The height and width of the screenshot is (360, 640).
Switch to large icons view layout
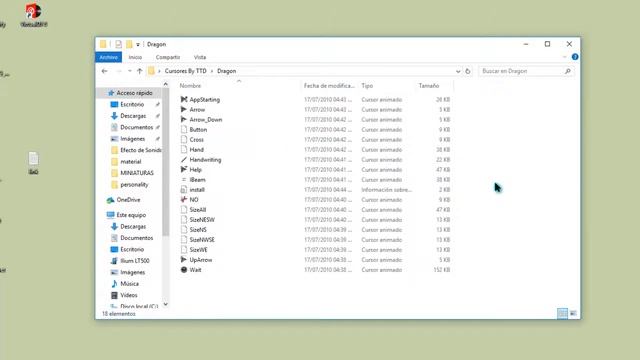pyautogui.click(x=573, y=313)
